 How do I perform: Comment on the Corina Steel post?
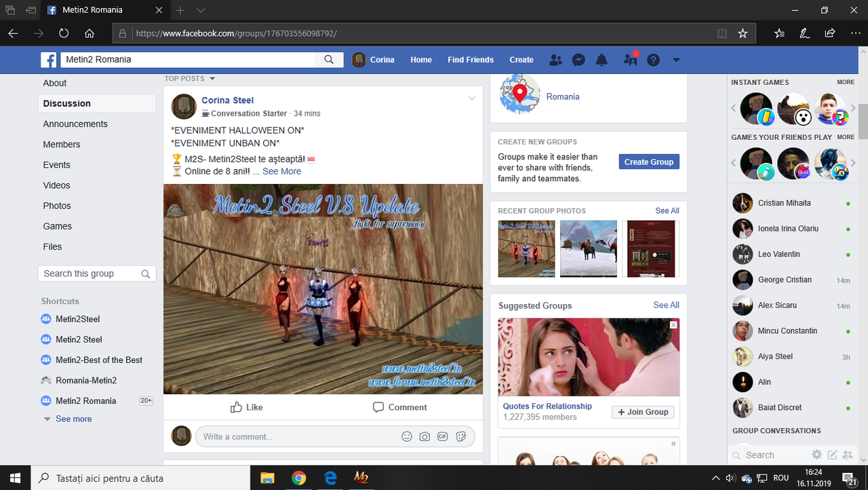click(x=399, y=407)
